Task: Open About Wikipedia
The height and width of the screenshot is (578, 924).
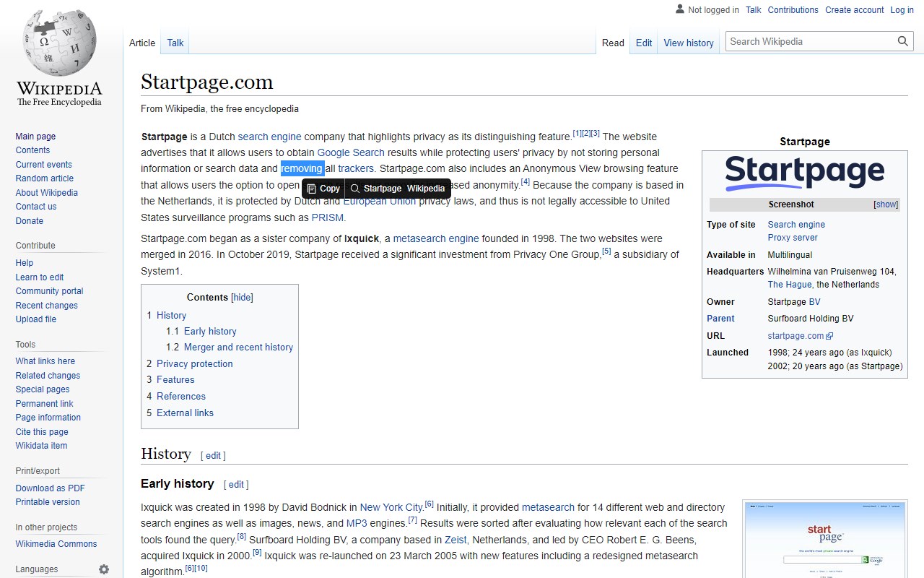Action: point(47,193)
